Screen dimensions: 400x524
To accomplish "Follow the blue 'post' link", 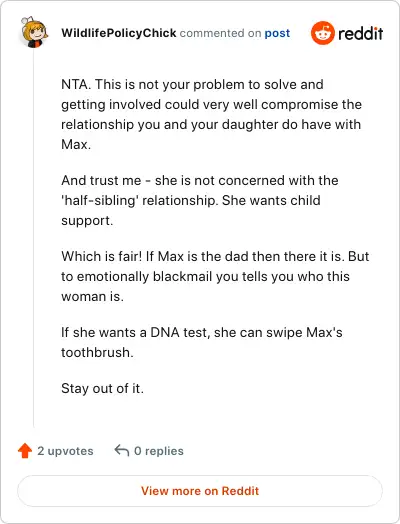I will coord(277,33).
